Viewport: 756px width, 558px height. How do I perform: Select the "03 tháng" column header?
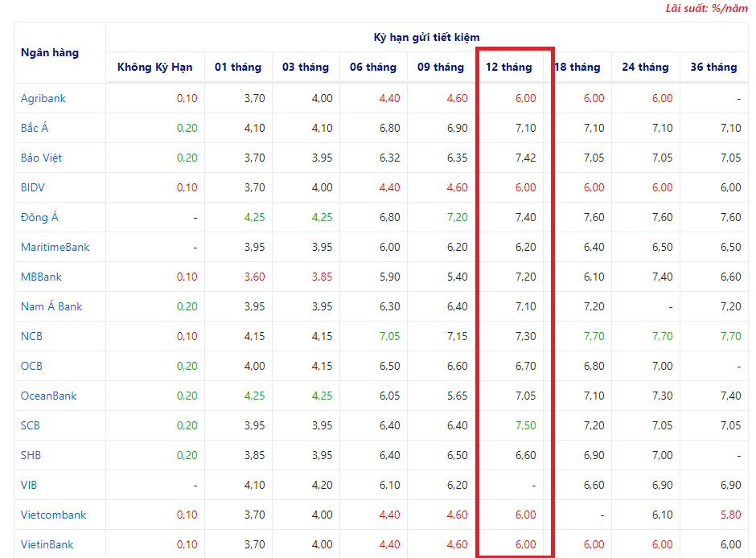tap(306, 67)
